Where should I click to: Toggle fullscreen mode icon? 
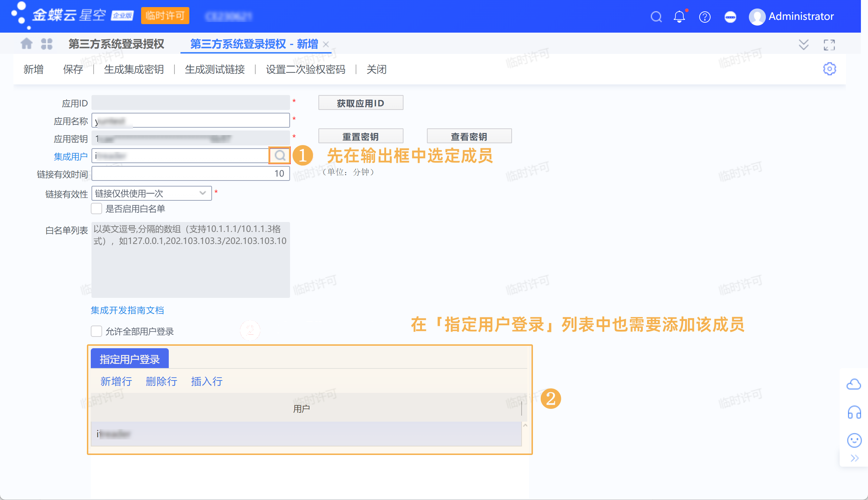tap(829, 45)
